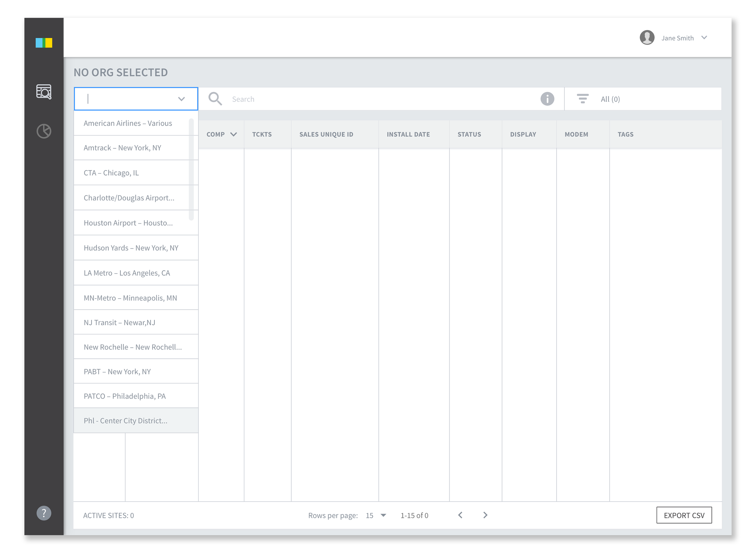This screenshot has width=756, height=553.
Task: Choose CTA – Chicago, IL from list
Action: pyautogui.click(x=111, y=173)
